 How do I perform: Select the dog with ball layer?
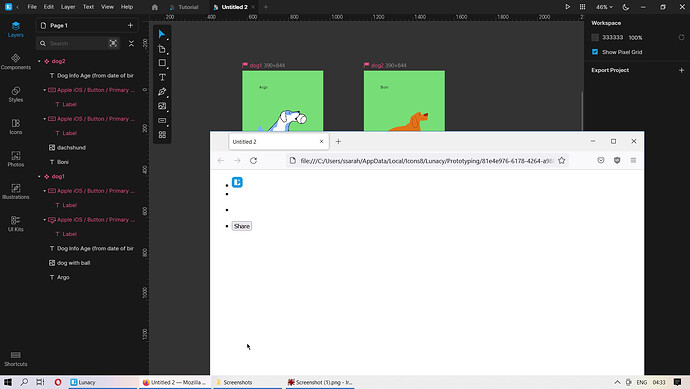pyautogui.click(x=73, y=263)
